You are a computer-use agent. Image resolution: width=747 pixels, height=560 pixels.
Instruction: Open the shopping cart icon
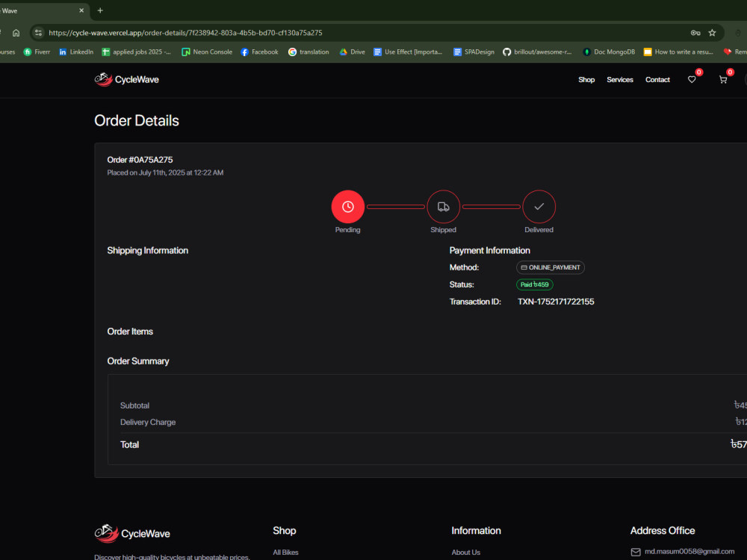pos(722,80)
